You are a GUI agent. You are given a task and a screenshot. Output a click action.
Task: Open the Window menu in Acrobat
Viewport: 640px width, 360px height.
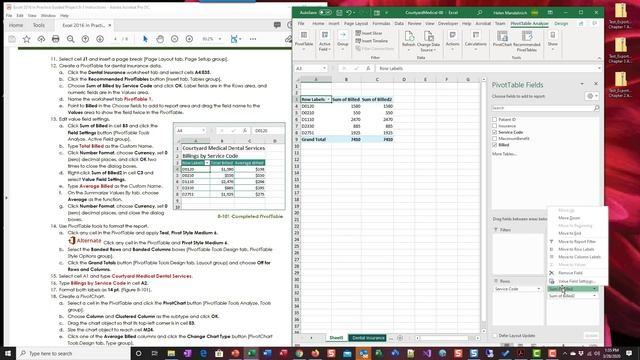point(48,16)
